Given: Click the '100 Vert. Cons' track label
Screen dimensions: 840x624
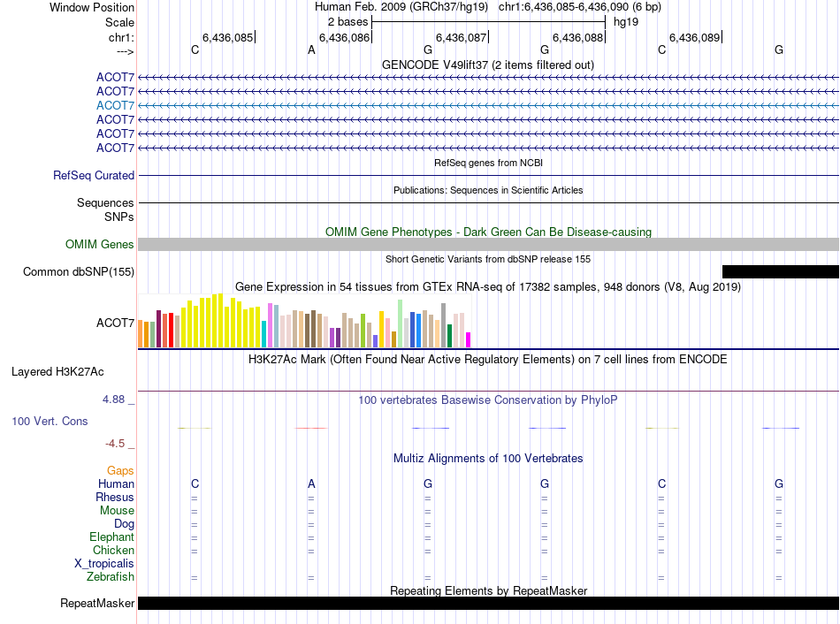Looking at the screenshot, I should coord(50,421).
